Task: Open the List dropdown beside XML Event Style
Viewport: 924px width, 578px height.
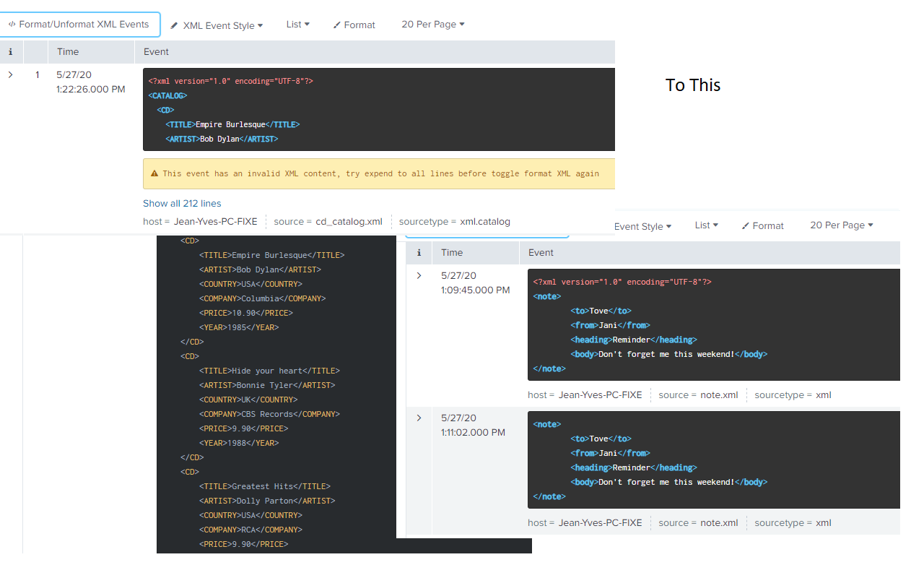Action: point(298,24)
